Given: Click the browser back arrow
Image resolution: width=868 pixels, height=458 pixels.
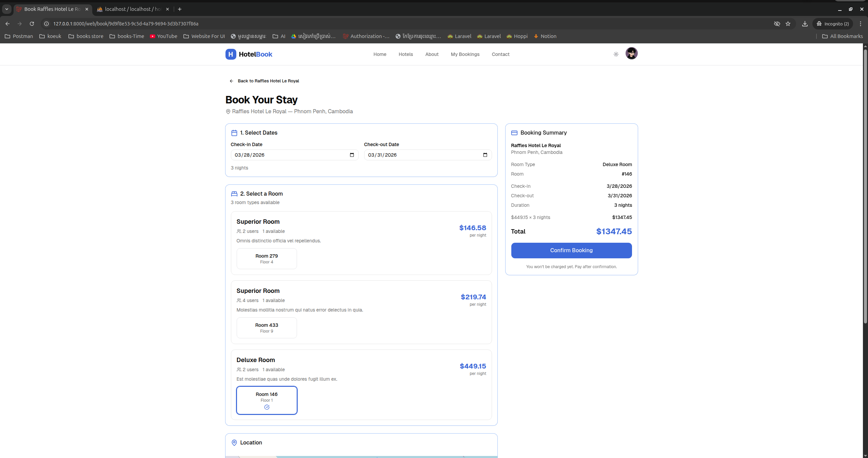Looking at the screenshot, I should pos(7,24).
